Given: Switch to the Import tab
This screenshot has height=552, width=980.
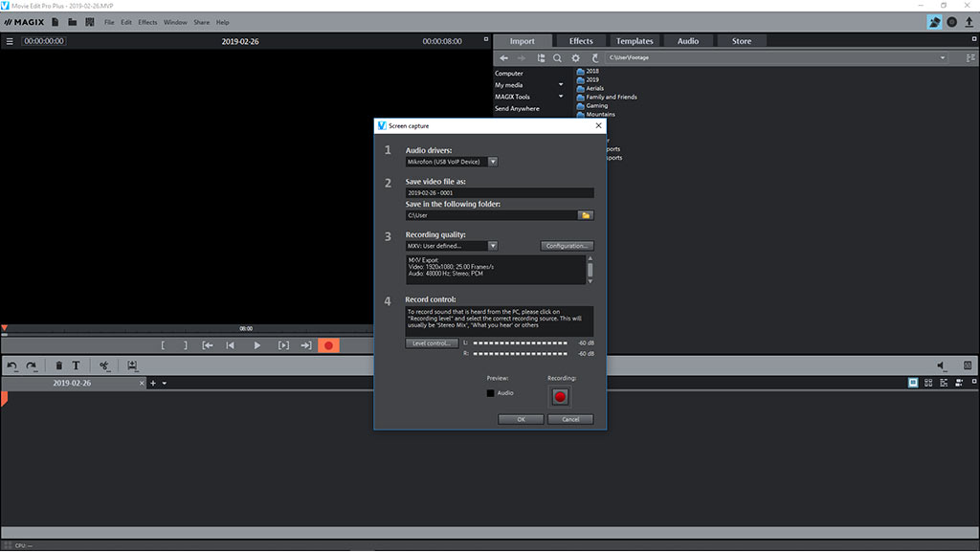Looking at the screenshot, I should (x=523, y=41).
